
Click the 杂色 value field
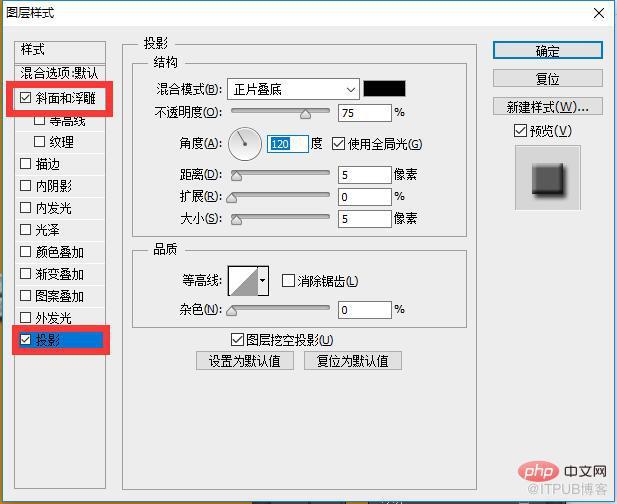(x=365, y=310)
